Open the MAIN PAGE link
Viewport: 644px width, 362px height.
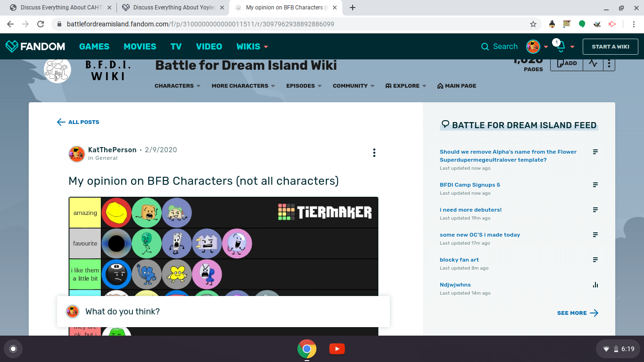tap(457, 86)
